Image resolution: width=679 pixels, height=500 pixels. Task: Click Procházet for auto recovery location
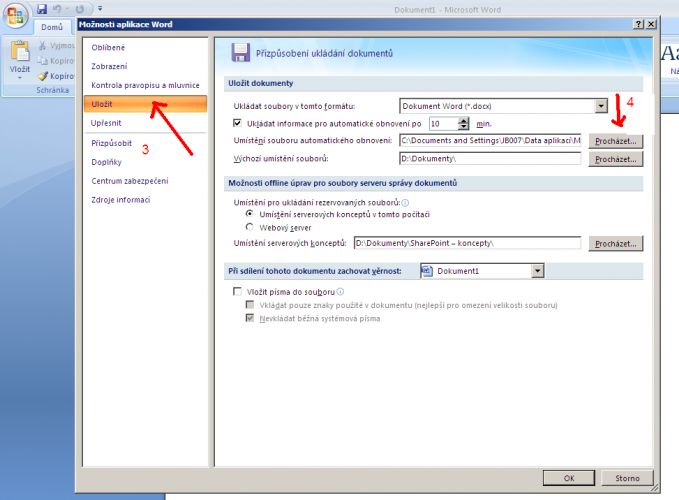[615, 141]
